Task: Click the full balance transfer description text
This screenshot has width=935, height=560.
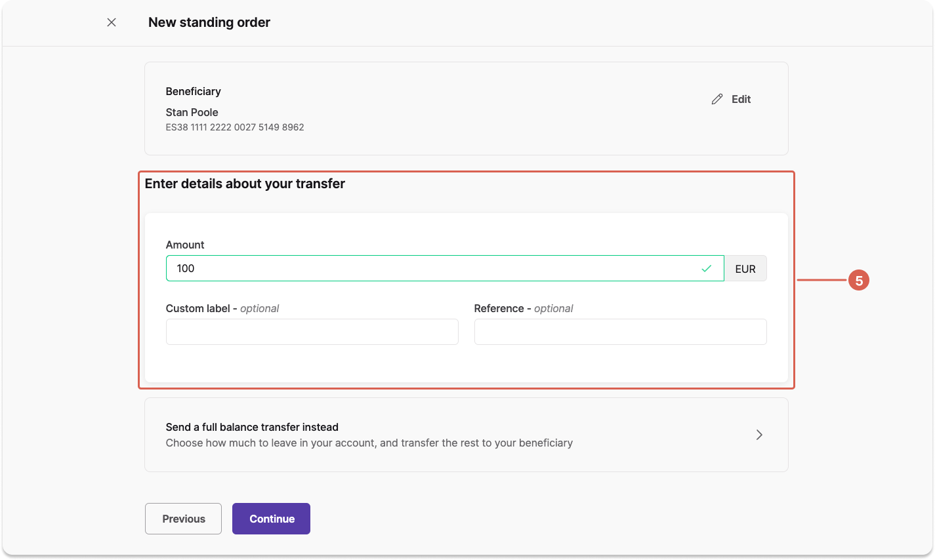Action: click(369, 443)
